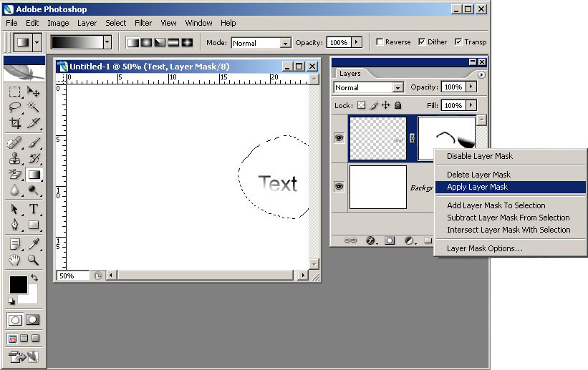The image size is (588, 370).
Task: Choose Delete Layer Mask
Action: (511, 175)
